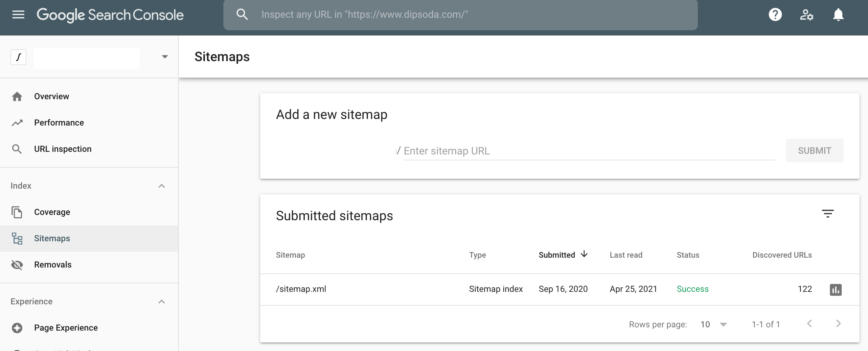Open the /sitemap.xml row

560,289
